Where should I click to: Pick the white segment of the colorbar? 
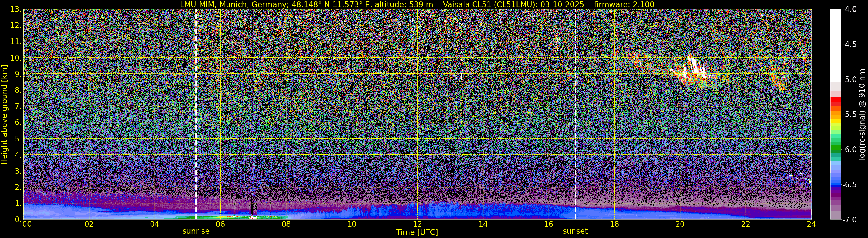coord(835,46)
